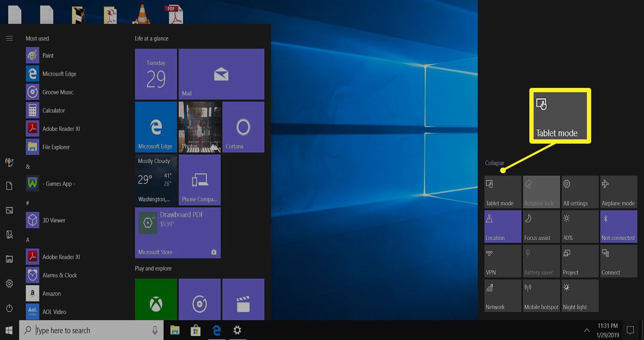Open Settings gear in Start sidebar
This screenshot has width=644, height=340.
[9, 283]
